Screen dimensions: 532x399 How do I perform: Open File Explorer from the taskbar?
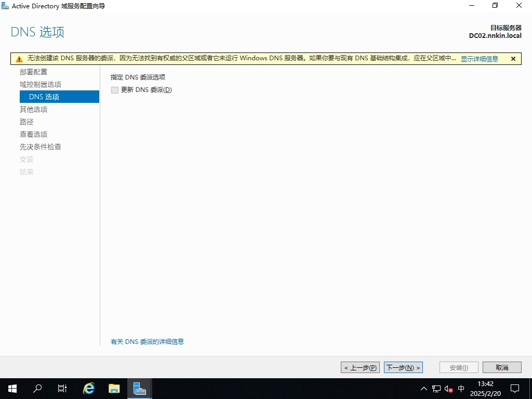[x=114, y=388]
